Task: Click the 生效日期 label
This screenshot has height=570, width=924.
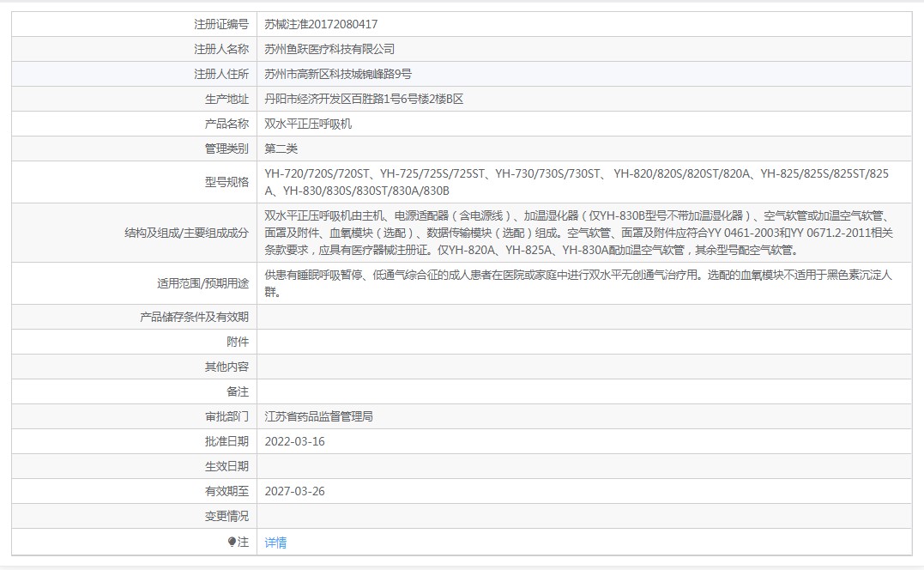Action: click(226, 466)
